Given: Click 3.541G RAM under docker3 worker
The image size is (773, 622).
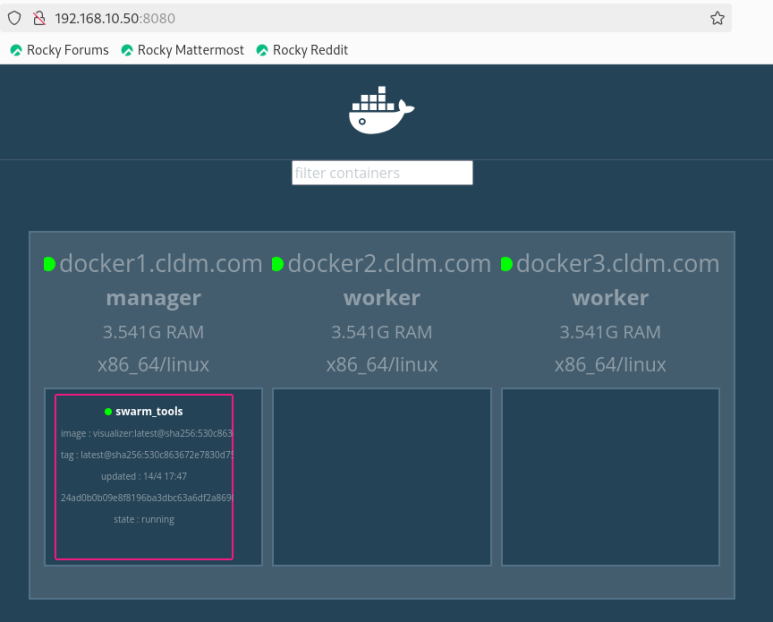Looking at the screenshot, I should tap(610, 332).
